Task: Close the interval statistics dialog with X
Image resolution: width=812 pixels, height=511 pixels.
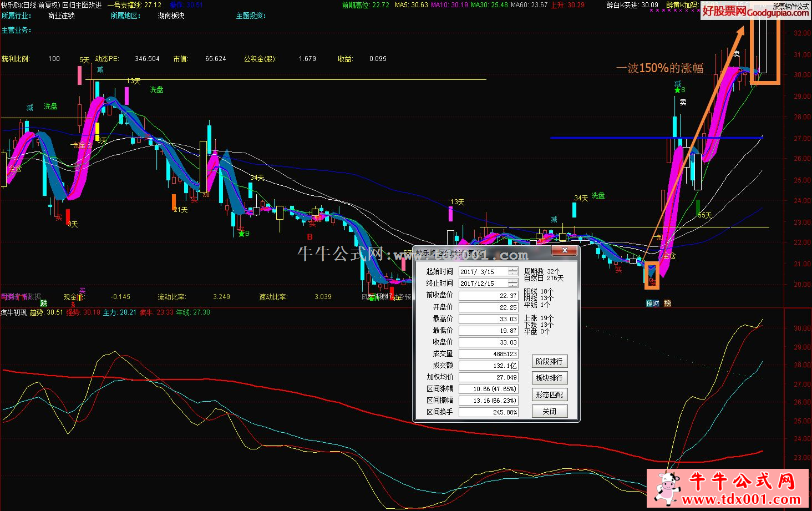Action: pos(564,251)
